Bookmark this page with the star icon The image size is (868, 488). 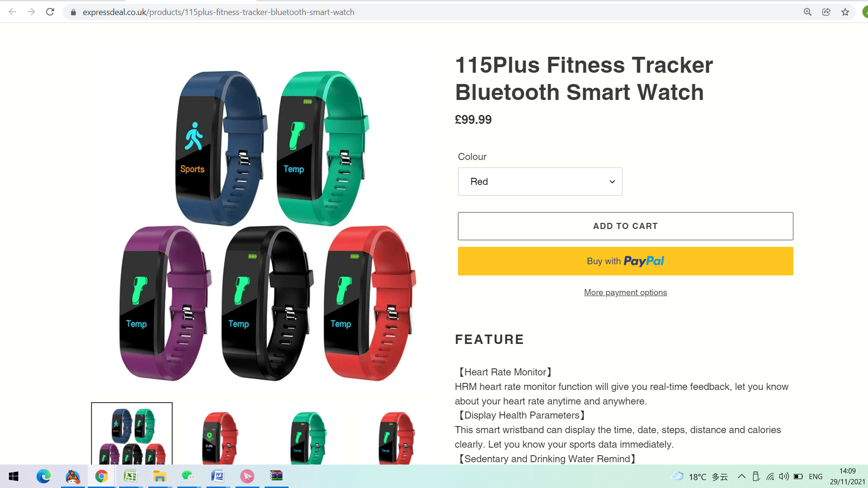coord(845,12)
